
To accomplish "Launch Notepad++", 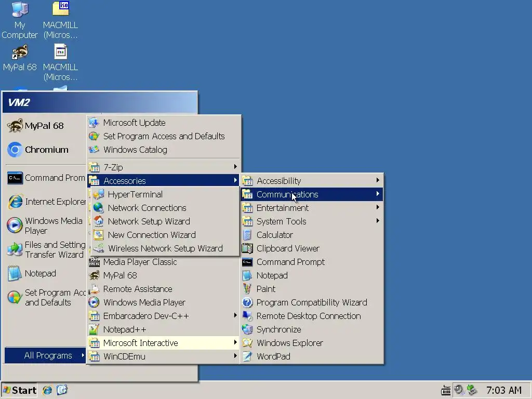I will point(164,329).
